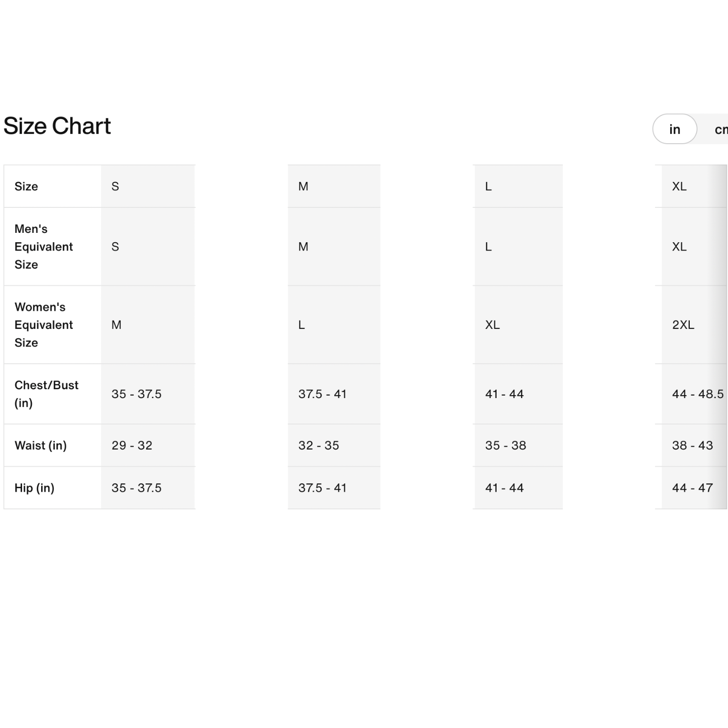Click the Chest/Bust (in) row label
728x728 pixels.
coord(46,394)
